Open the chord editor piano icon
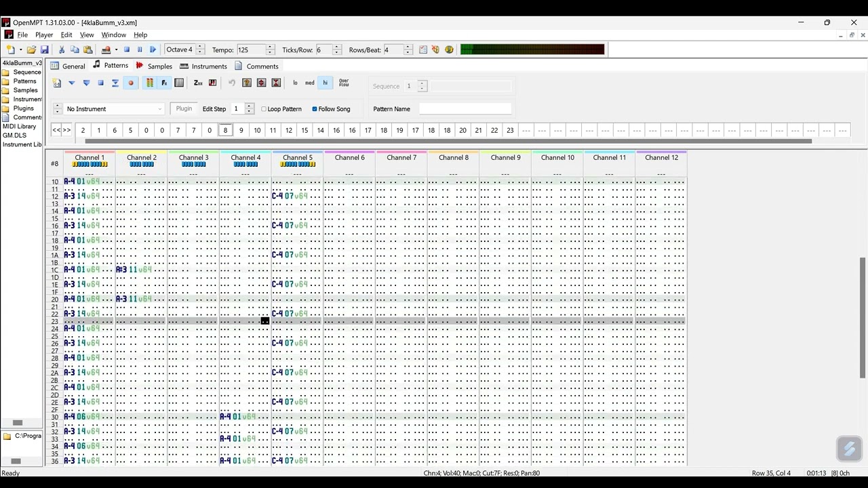Screen dimensions: 868x488 [x=212, y=83]
